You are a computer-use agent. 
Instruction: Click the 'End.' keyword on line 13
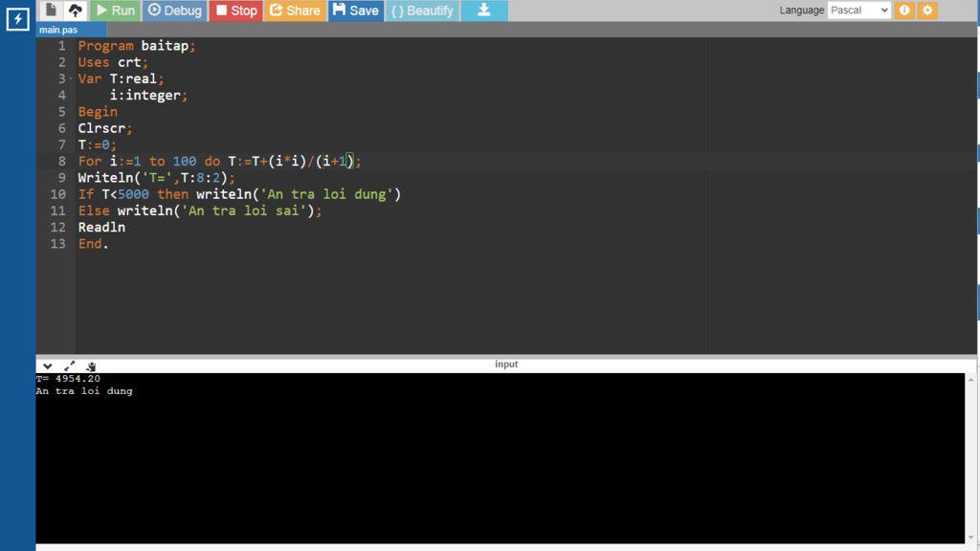point(93,244)
